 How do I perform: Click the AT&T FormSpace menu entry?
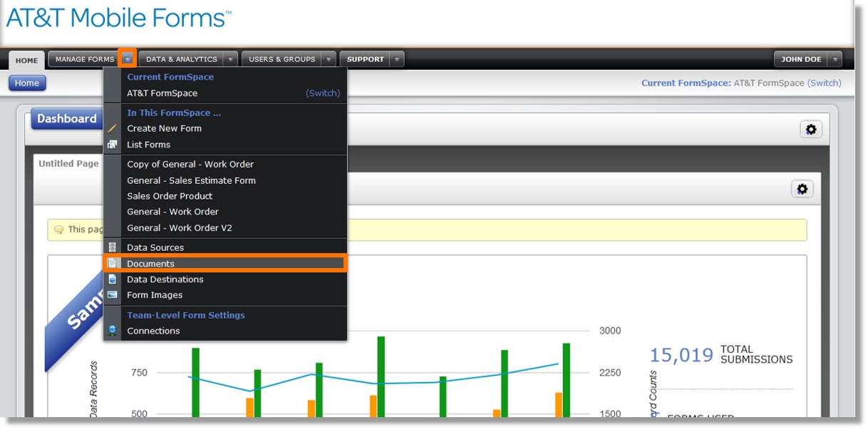point(162,93)
